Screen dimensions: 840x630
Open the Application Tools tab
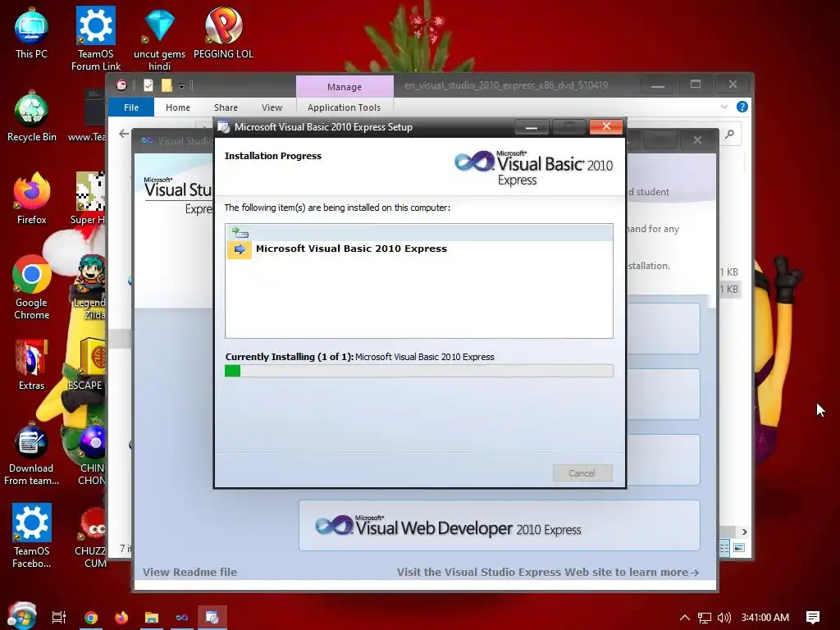[344, 107]
